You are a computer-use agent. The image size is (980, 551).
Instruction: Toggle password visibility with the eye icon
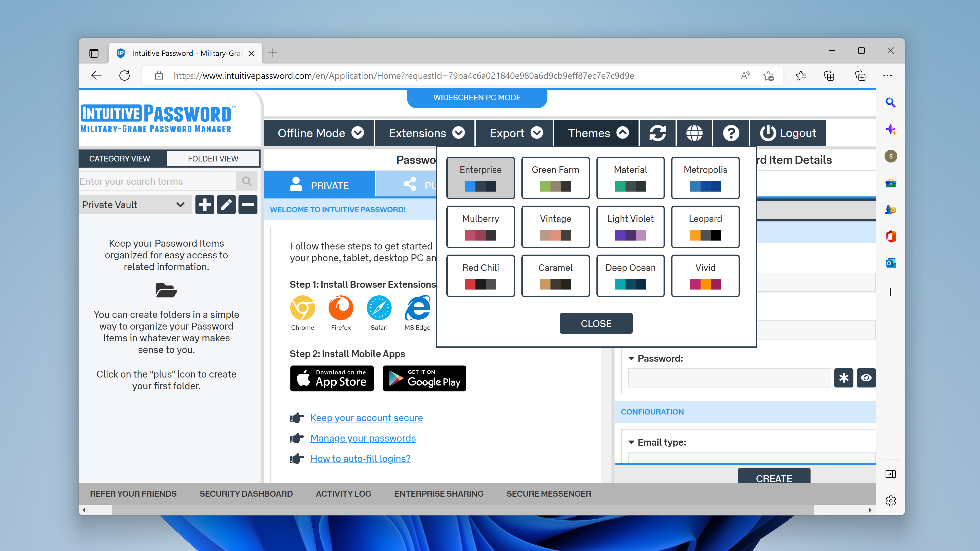[866, 378]
